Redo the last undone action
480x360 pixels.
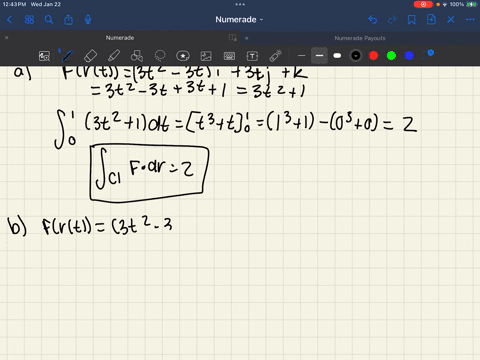point(392,20)
